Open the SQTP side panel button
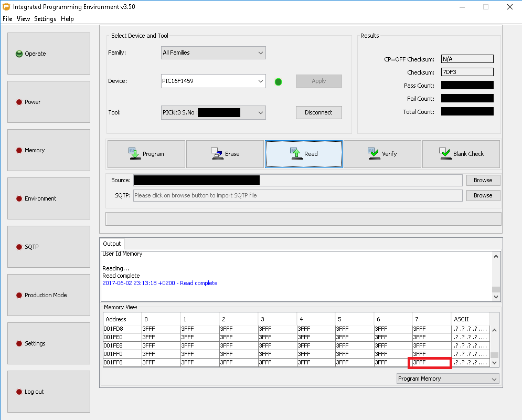The height and width of the screenshot is (420, 522). (49, 247)
